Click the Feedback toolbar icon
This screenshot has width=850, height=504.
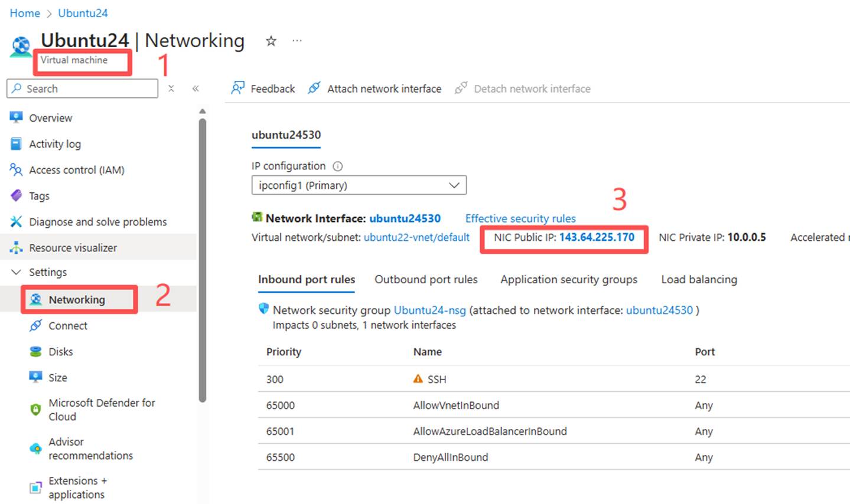click(237, 89)
